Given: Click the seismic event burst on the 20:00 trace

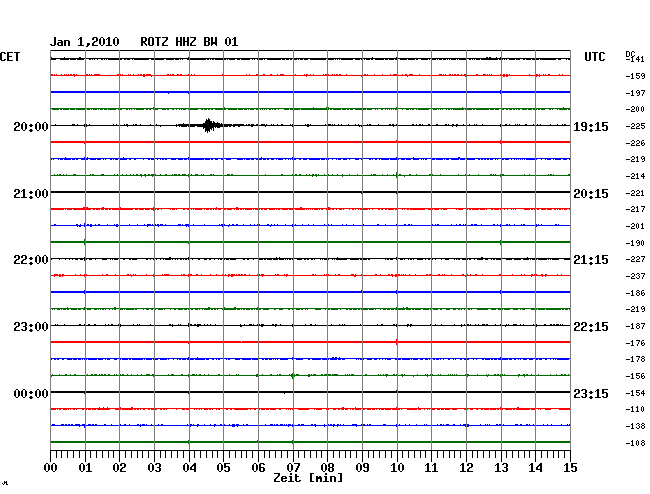Looking at the screenshot, I should tap(209, 125).
